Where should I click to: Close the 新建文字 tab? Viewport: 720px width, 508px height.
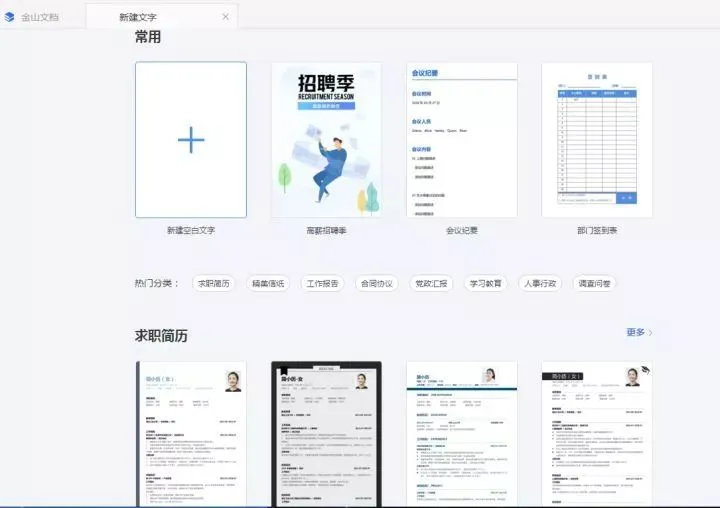coord(225,17)
